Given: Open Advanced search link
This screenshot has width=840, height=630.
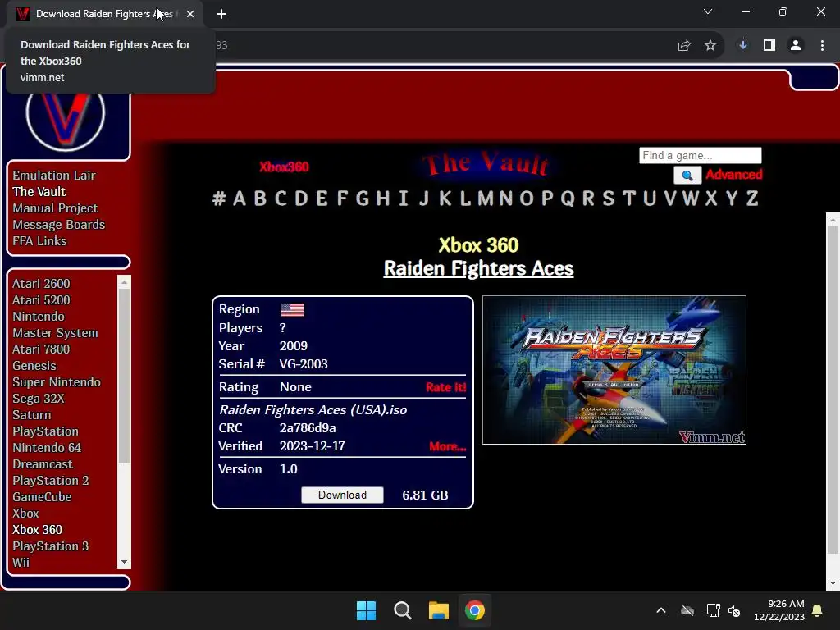Looking at the screenshot, I should 734,175.
